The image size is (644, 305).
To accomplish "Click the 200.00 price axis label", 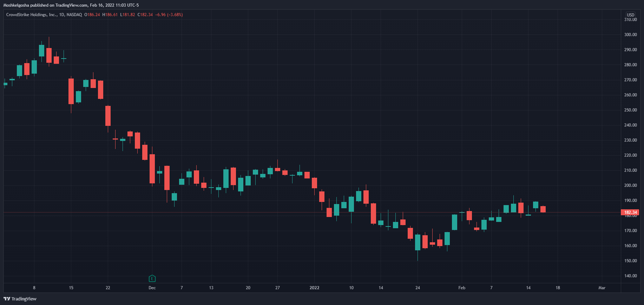I will click(x=630, y=185).
